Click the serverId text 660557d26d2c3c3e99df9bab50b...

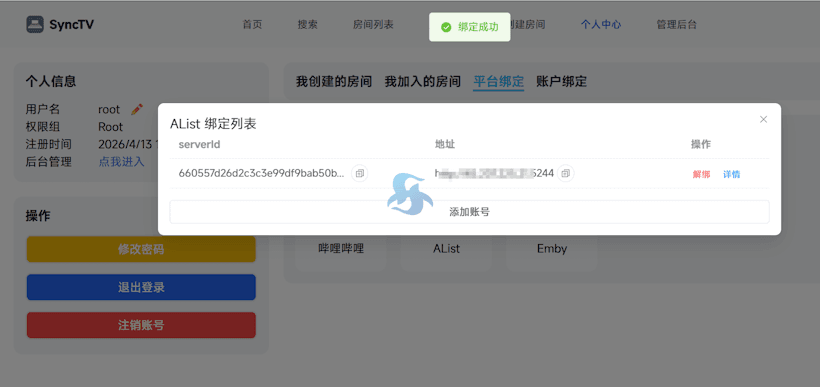tap(261, 174)
